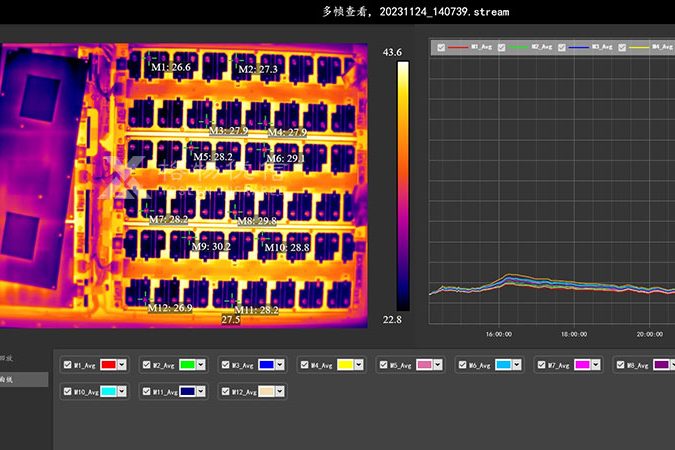Open the M12_Avg color dropdown arrow
The height and width of the screenshot is (450, 675).
coord(280,392)
